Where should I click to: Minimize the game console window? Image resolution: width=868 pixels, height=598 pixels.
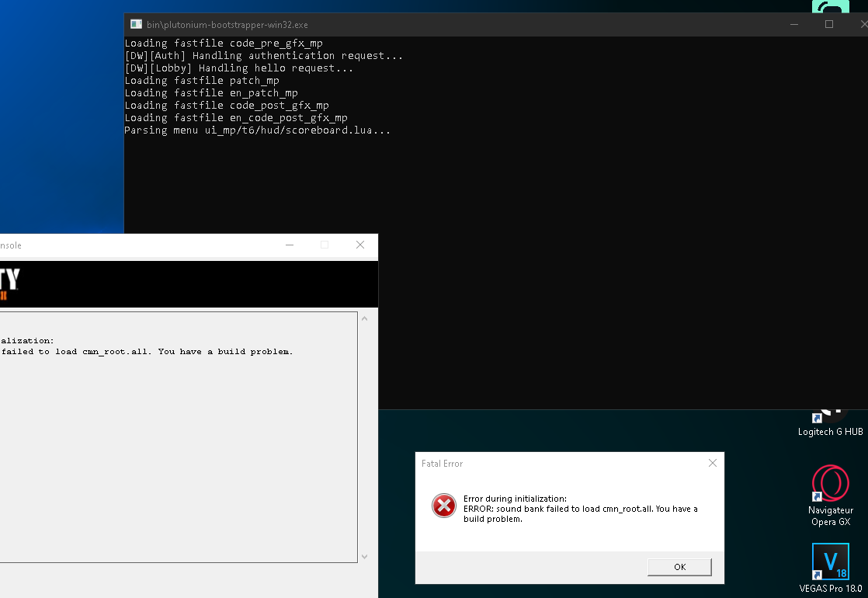(x=289, y=245)
